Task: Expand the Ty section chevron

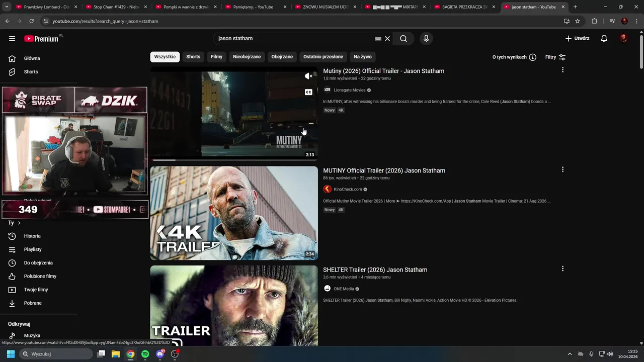Action: pos(19,223)
